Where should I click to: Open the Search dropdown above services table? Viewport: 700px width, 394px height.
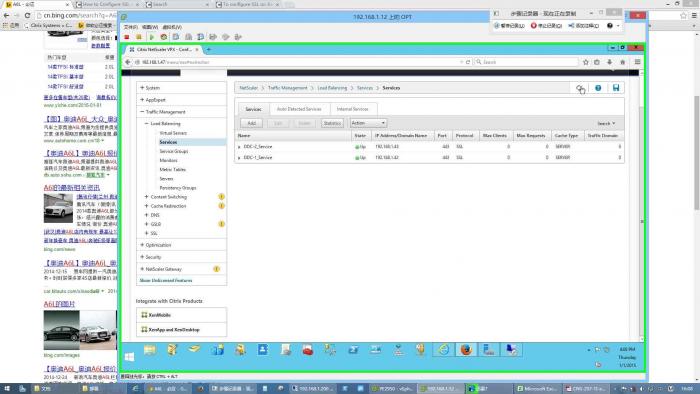click(x=606, y=124)
